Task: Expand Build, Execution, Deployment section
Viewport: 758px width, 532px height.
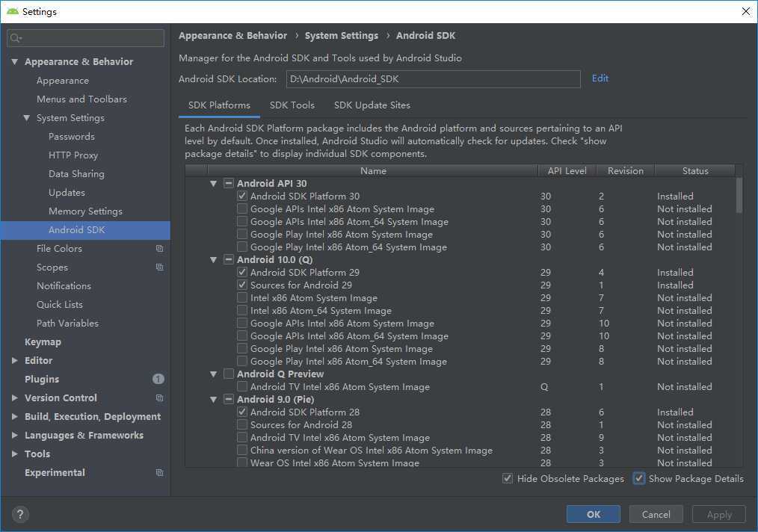Action: [x=14, y=416]
